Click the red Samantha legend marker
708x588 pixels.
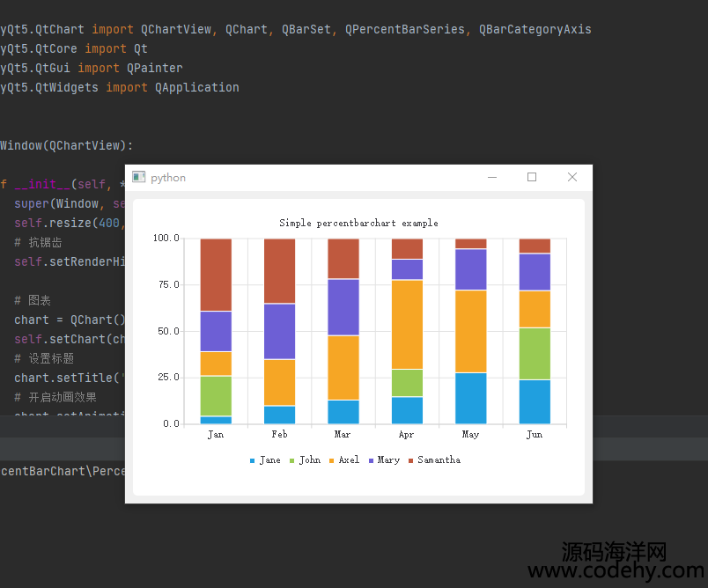tap(410, 460)
